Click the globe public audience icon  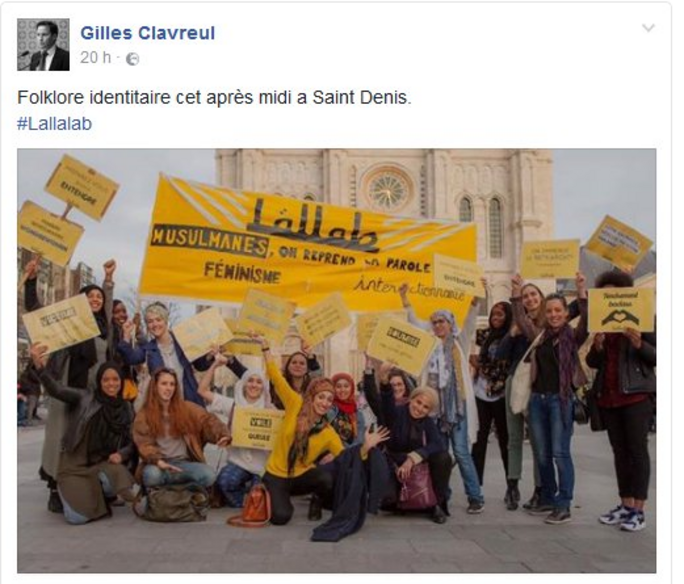(132, 59)
